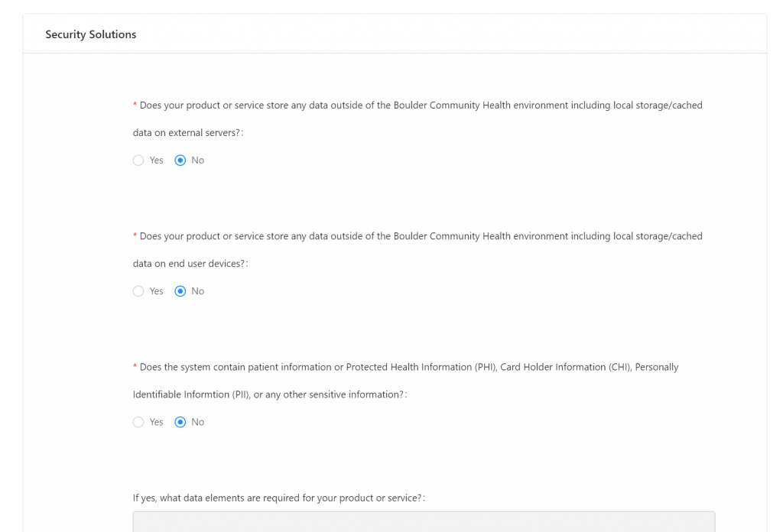
Task: Click the Yes label under the first question
Action: pyautogui.click(x=156, y=161)
